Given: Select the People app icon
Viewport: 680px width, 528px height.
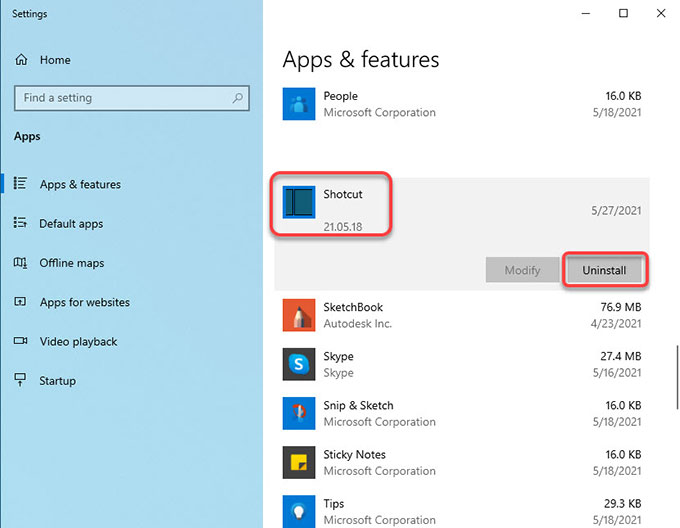Looking at the screenshot, I should pos(299,104).
